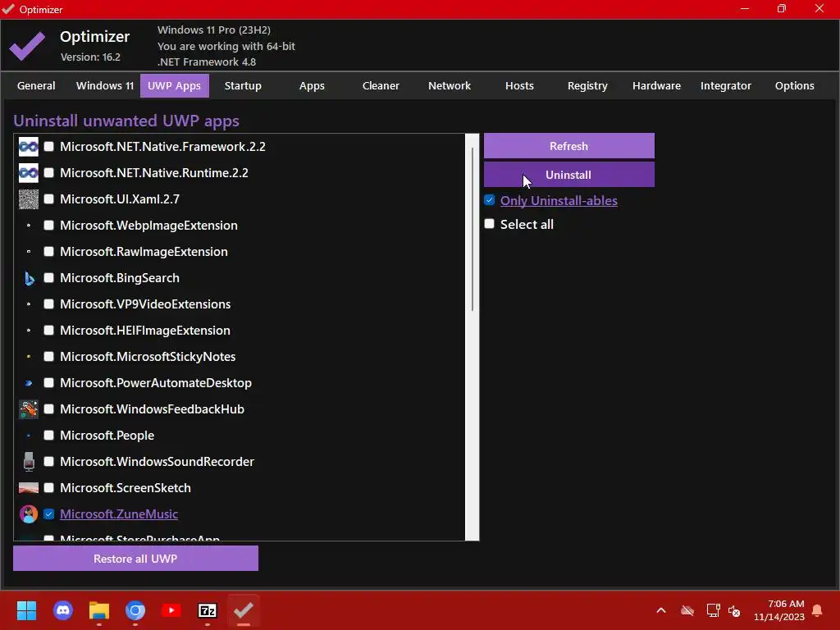Click the Optimizer taskbar icon
This screenshot has width=840, height=630.
(x=243, y=610)
